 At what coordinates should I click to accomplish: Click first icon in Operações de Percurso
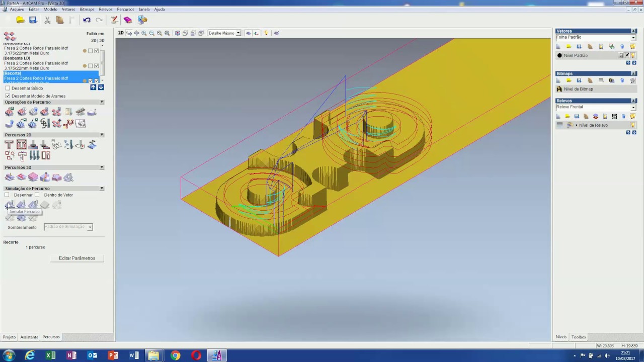(x=9, y=112)
